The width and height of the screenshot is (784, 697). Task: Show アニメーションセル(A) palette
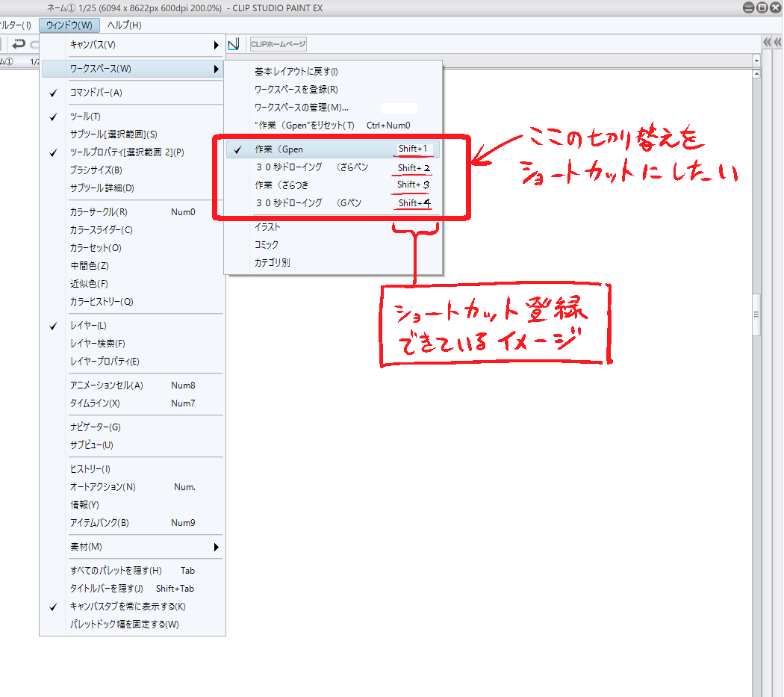(x=132, y=385)
